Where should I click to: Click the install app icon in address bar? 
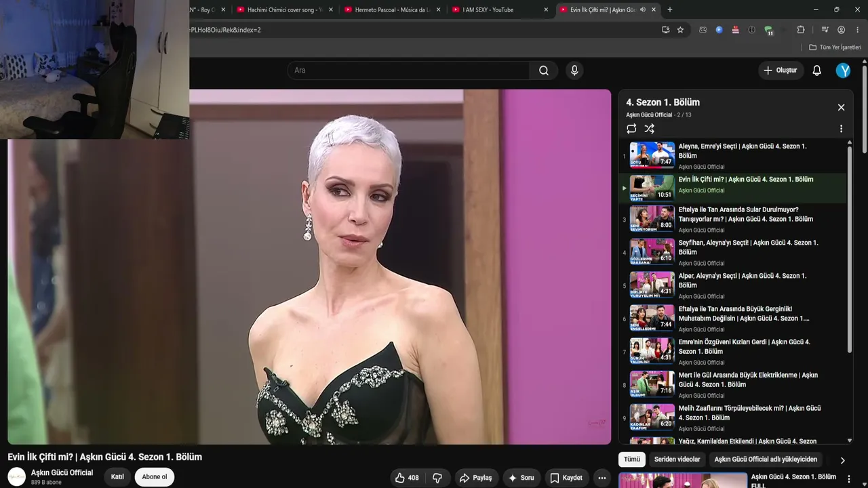pyautogui.click(x=665, y=30)
